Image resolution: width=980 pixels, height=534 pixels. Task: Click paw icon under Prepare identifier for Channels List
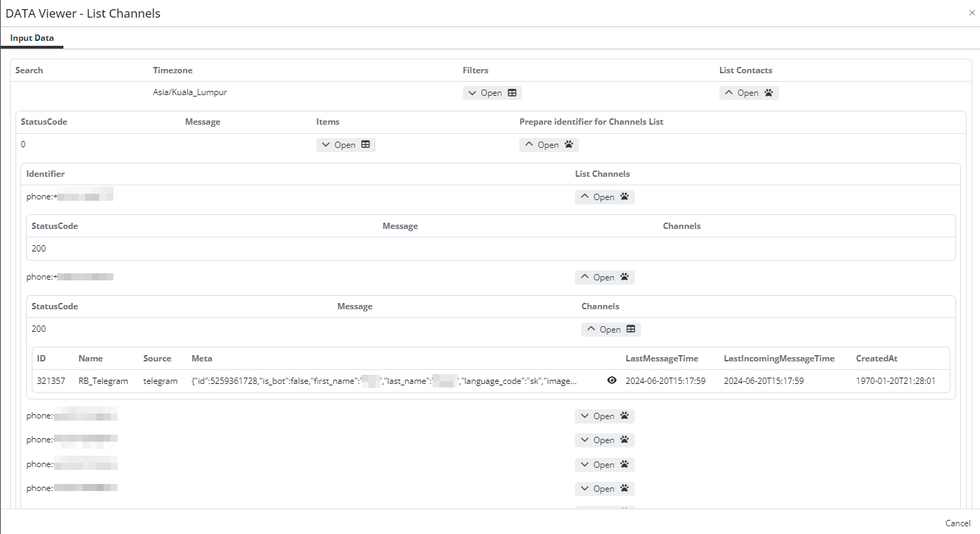click(569, 145)
